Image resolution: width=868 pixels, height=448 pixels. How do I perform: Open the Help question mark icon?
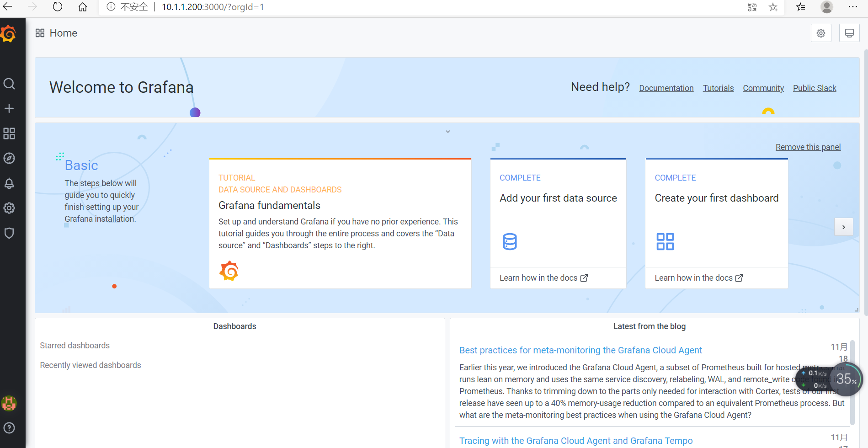click(x=9, y=428)
